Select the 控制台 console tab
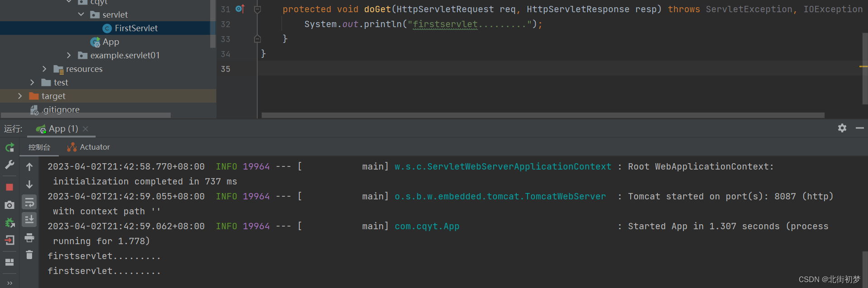Image resolution: width=868 pixels, height=288 pixels. click(39, 147)
